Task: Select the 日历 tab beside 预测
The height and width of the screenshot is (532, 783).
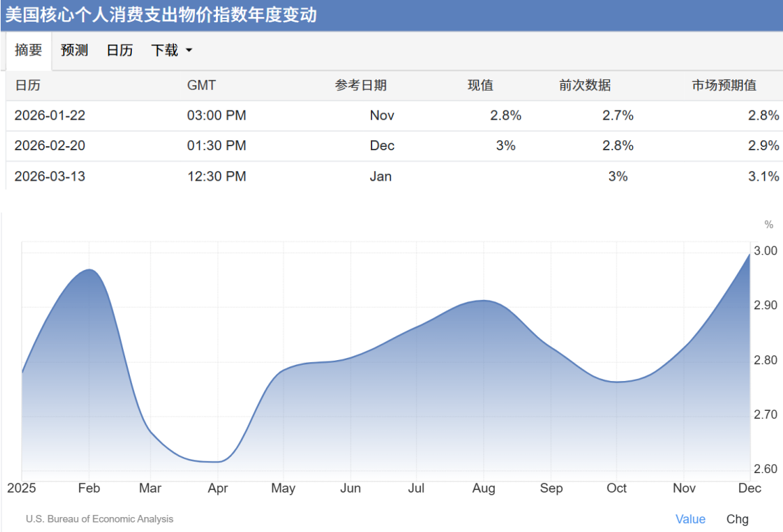Action: (x=120, y=51)
